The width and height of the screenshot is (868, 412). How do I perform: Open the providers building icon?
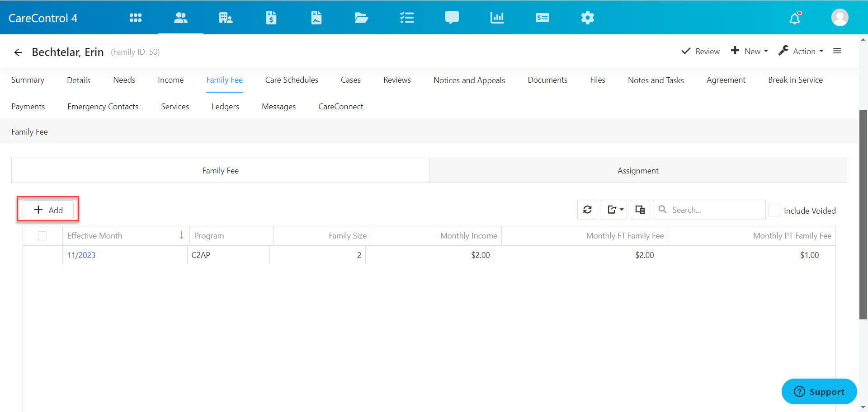[x=226, y=18]
